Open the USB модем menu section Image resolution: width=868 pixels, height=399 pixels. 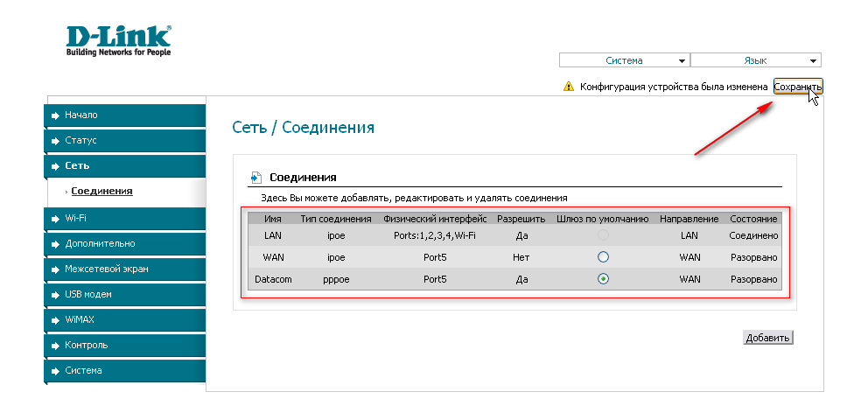[124, 294]
